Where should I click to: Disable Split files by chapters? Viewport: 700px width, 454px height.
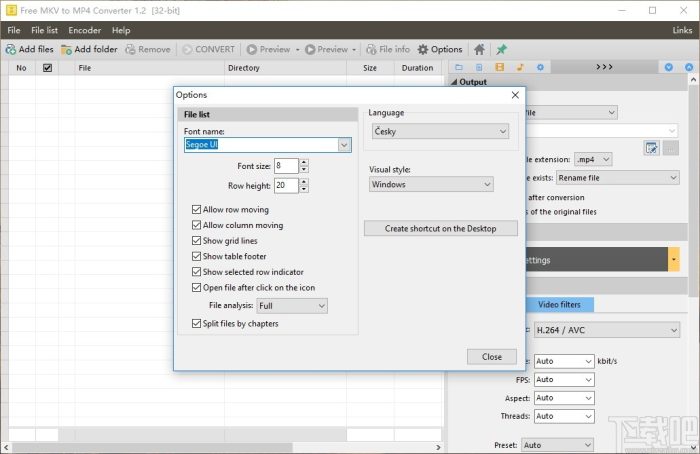tap(196, 324)
